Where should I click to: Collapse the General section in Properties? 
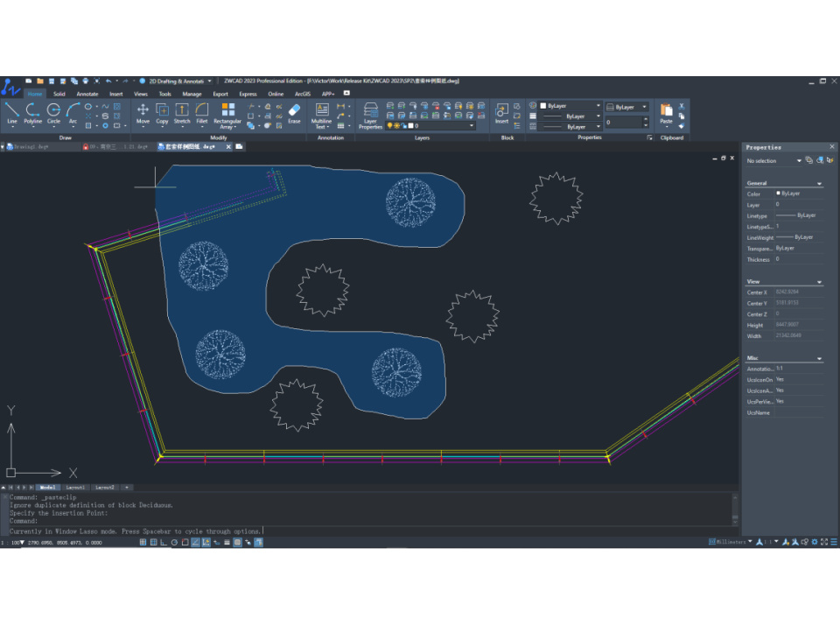[x=820, y=184]
